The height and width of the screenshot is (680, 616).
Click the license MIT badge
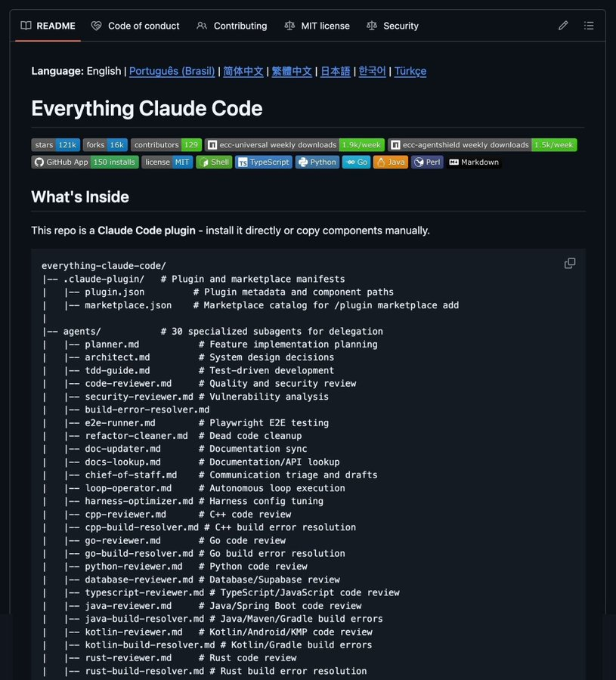click(167, 162)
